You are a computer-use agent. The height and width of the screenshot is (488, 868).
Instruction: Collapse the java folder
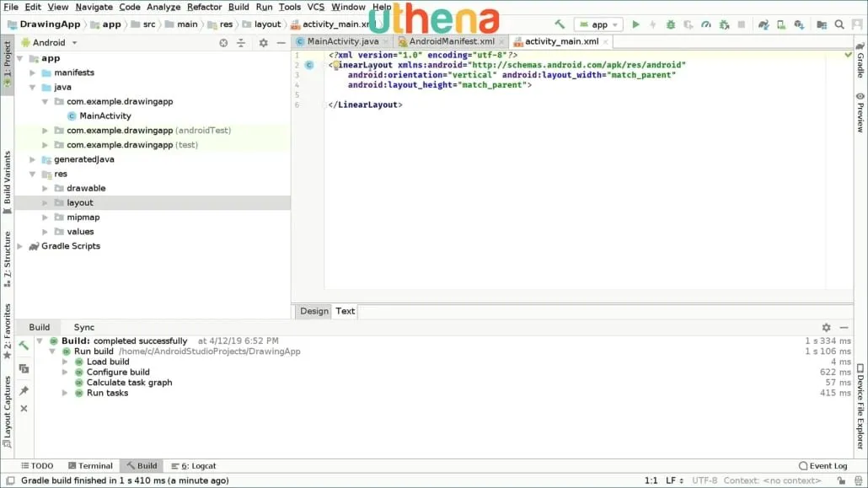coord(32,87)
